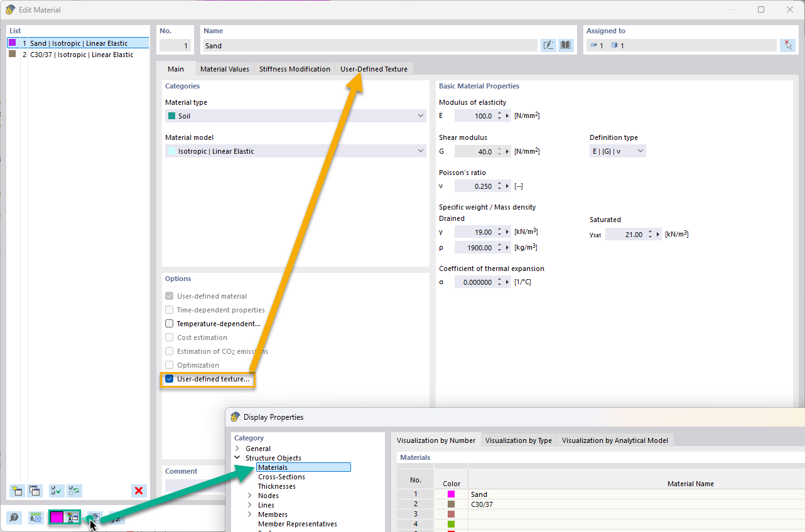Click the invert selection icon
Image resolution: width=805 pixels, height=532 pixels.
[x=75, y=491]
